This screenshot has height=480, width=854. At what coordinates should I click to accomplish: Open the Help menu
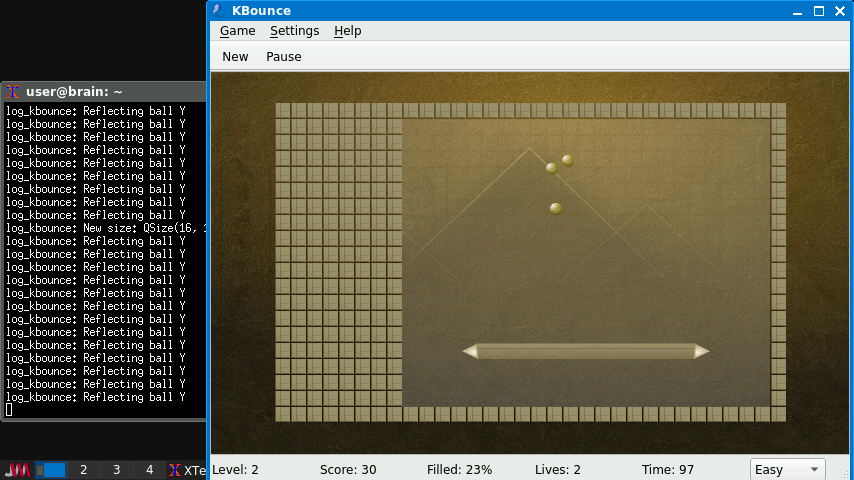(x=347, y=31)
